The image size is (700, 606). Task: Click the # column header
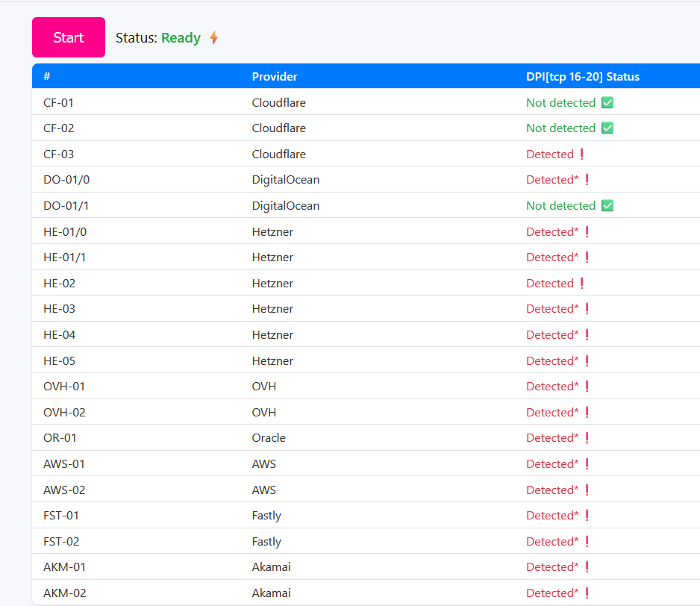[x=47, y=77]
